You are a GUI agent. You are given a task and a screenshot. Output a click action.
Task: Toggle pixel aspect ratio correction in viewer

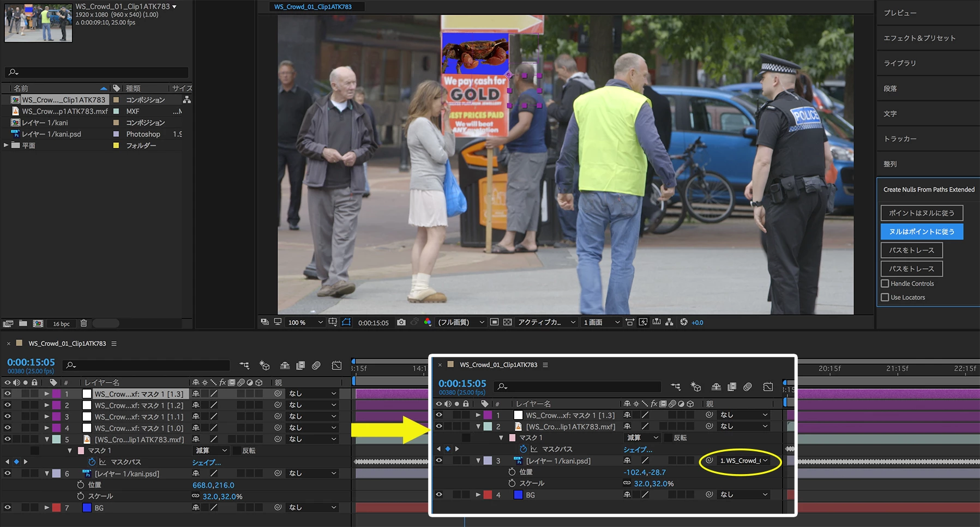tap(630, 322)
